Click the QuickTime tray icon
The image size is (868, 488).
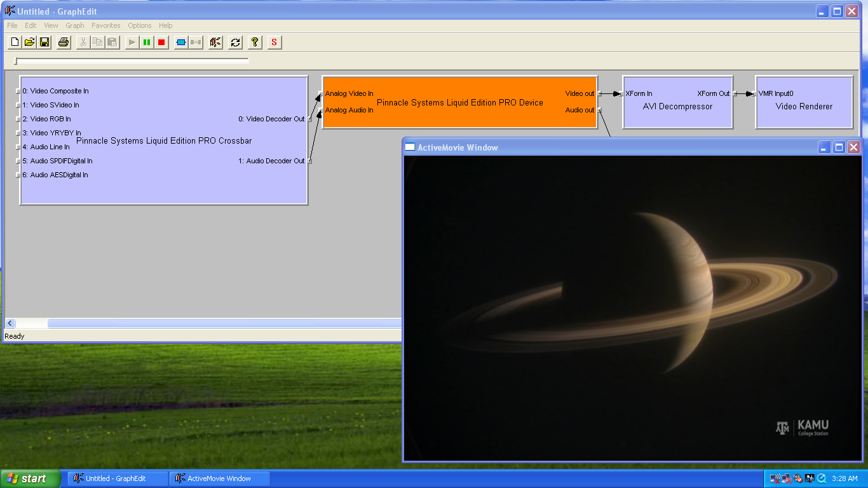coord(821,478)
